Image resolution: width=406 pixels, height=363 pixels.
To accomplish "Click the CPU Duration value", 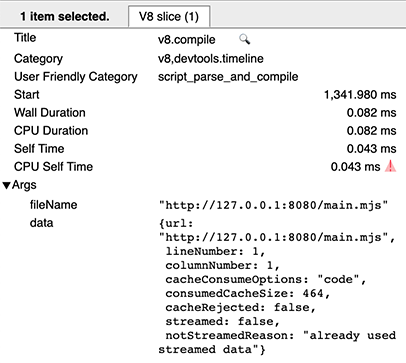I will [371, 131].
